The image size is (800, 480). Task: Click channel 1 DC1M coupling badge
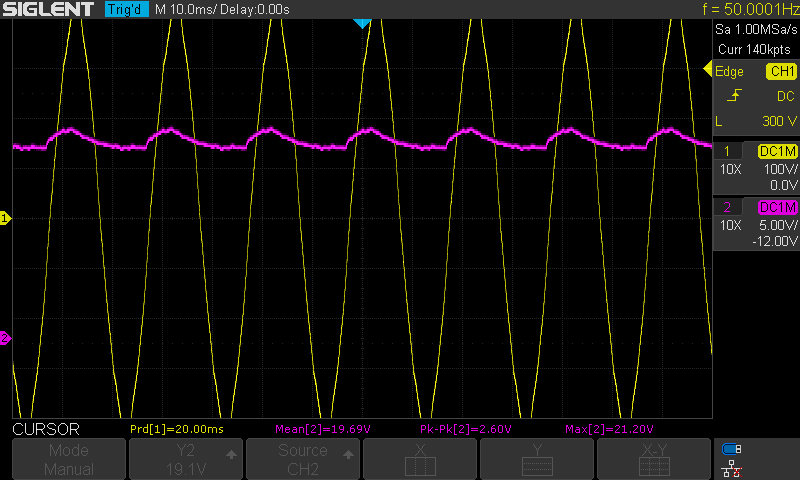point(778,151)
